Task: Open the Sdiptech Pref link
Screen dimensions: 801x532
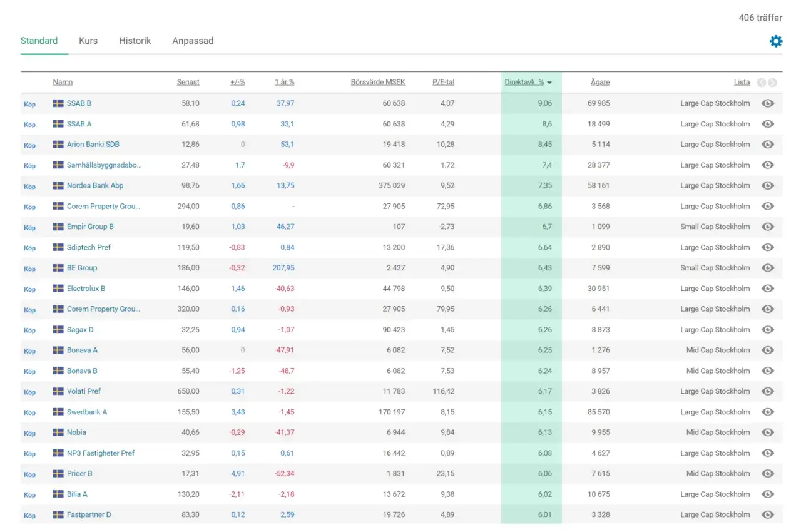Action: pyautogui.click(x=89, y=247)
